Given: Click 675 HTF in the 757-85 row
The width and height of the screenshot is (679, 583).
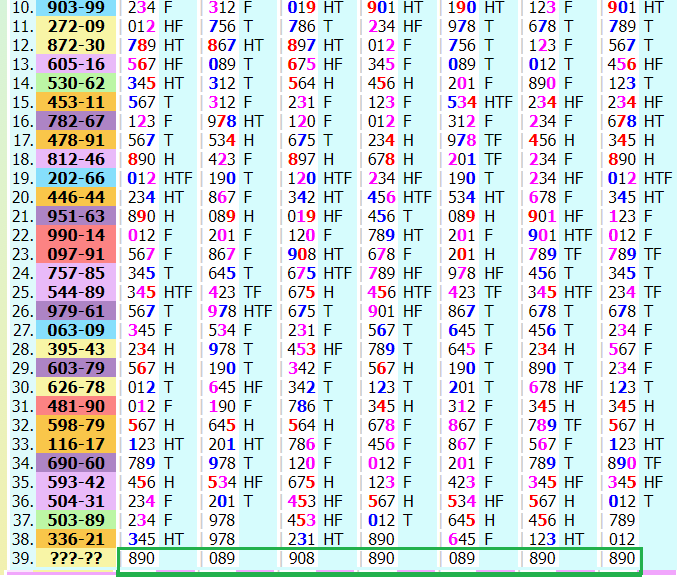Looking at the screenshot, I should click(320, 273).
